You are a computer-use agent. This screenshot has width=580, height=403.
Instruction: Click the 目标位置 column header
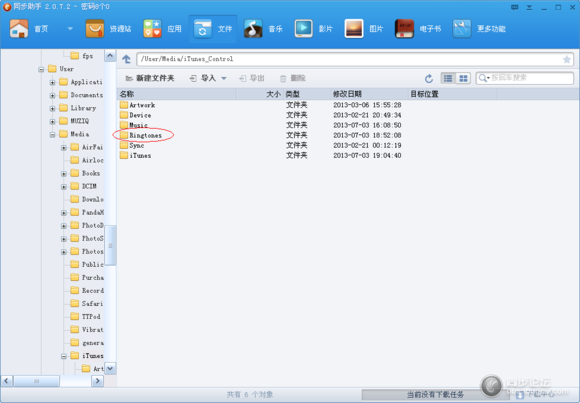click(453, 94)
